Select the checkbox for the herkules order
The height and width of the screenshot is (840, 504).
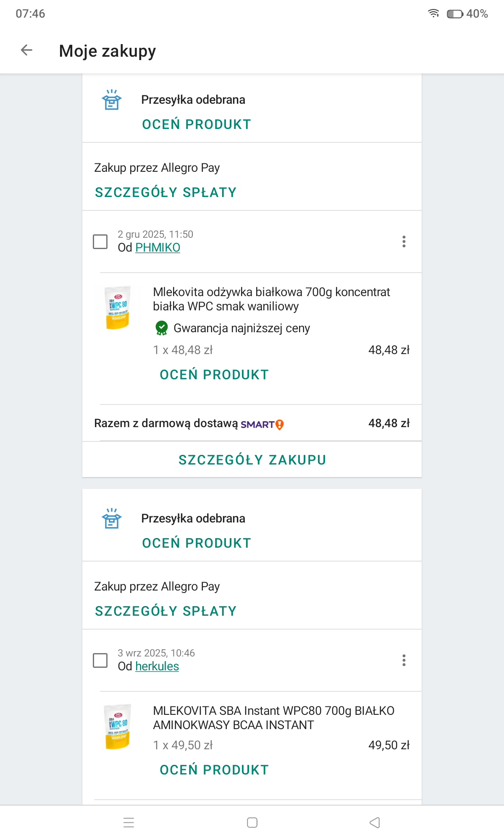click(x=100, y=660)
